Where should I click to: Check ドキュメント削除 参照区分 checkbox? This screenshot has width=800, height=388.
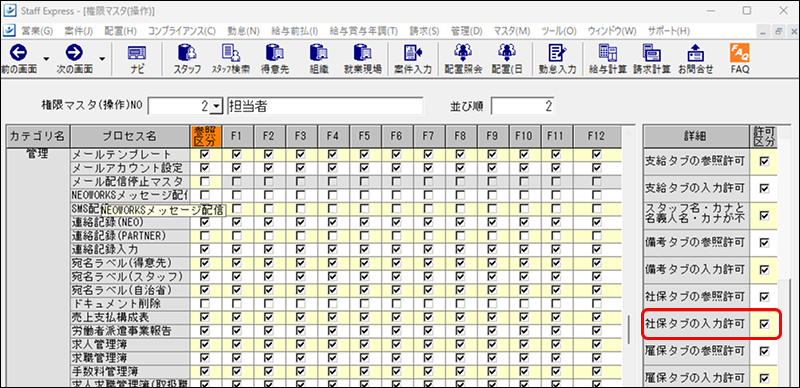(x=205, y=304)
